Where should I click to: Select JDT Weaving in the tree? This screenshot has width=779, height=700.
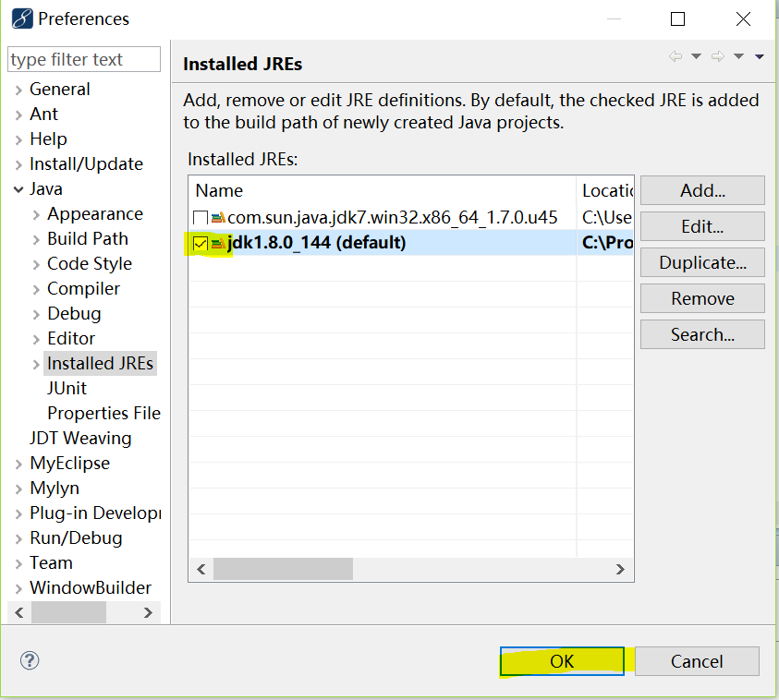80,438
